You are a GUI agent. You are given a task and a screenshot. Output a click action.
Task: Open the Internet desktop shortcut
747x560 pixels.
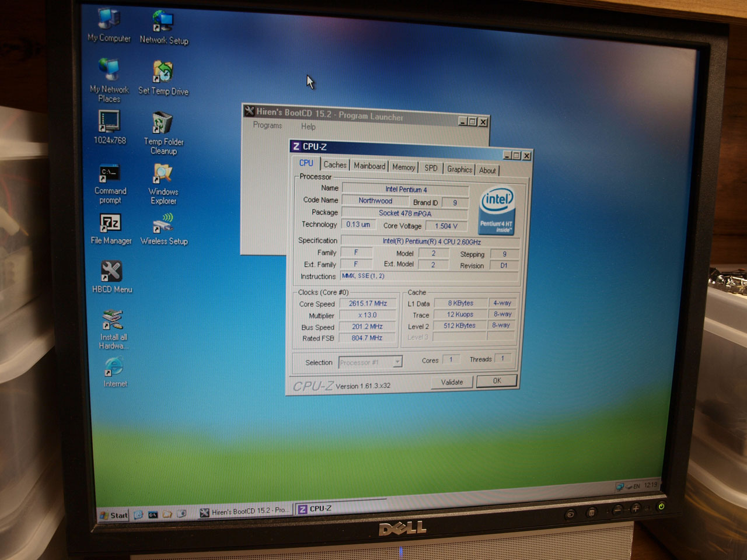coord(115,372)
